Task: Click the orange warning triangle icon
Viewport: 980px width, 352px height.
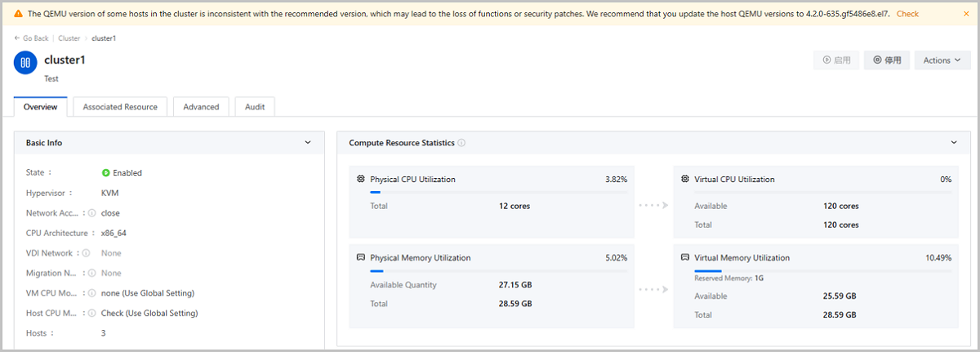Action: pos(18,14)
